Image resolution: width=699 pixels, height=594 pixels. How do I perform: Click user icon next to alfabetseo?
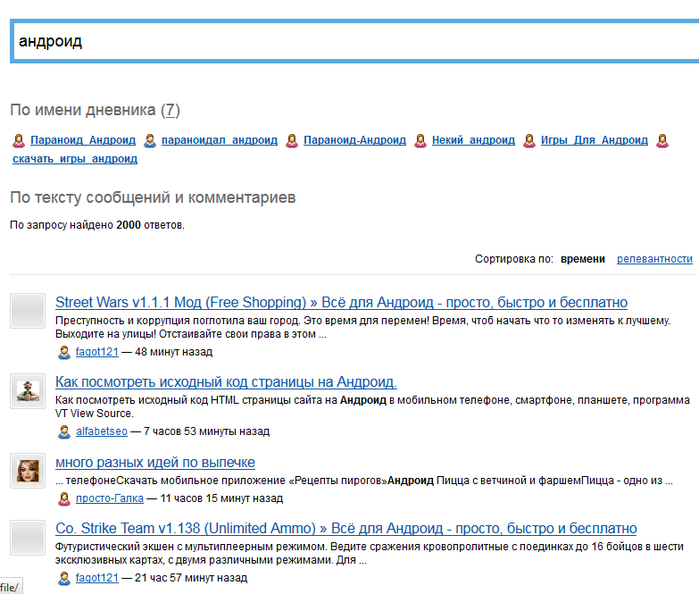pos(65,432)
